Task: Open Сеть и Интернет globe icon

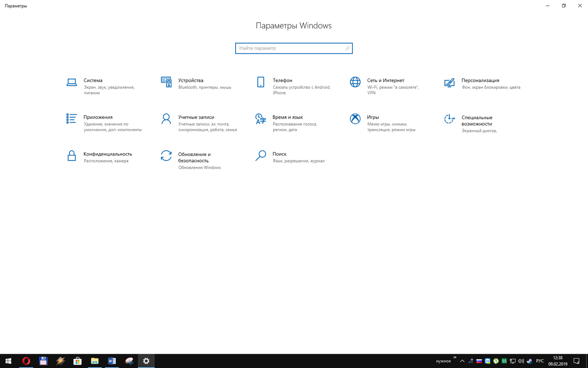Action: point(355,82)
